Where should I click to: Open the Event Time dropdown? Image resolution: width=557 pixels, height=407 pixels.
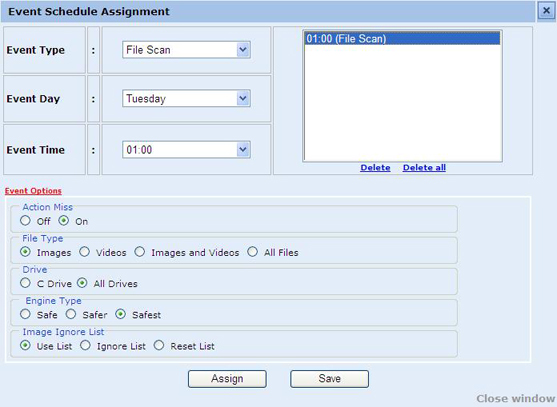(186, 150)
